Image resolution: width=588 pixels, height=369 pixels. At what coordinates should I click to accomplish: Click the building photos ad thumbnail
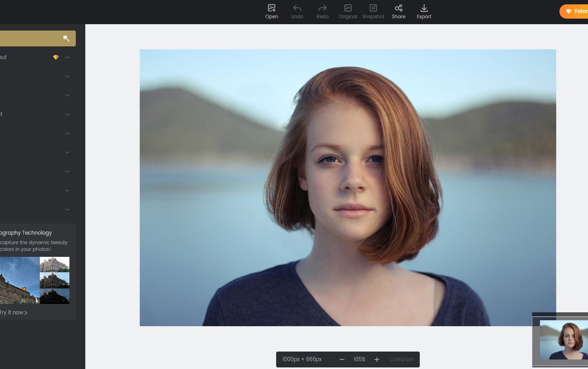coord(35,280)
